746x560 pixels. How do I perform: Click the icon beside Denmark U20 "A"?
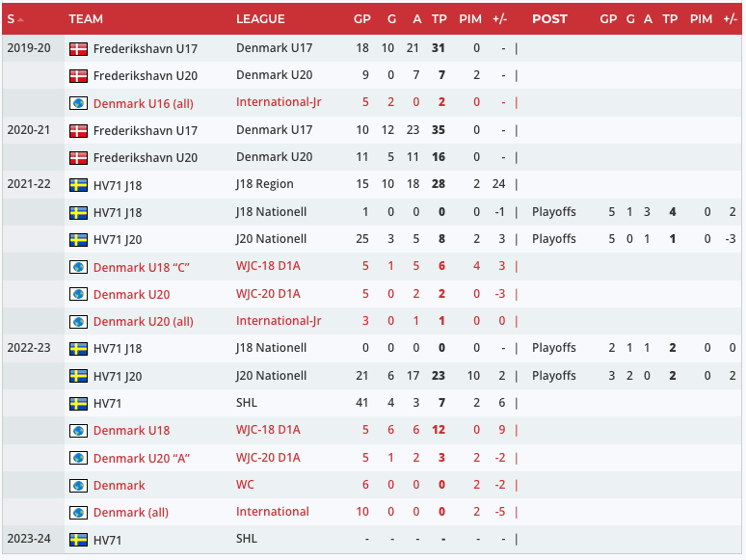point(79,459)
